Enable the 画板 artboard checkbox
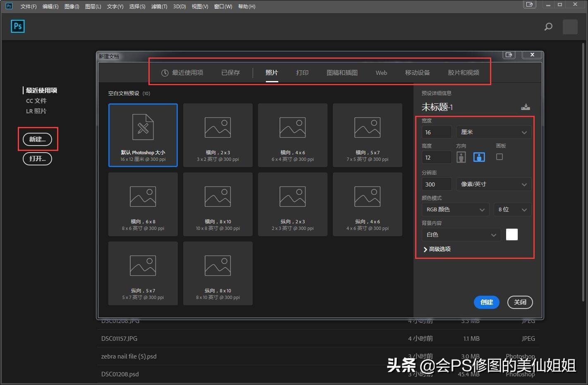588x385 pixels. (500, 157)
